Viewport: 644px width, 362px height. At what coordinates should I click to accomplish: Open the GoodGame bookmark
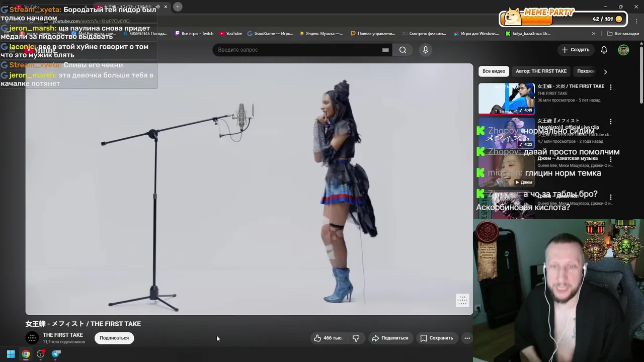[x=270, y=34]
